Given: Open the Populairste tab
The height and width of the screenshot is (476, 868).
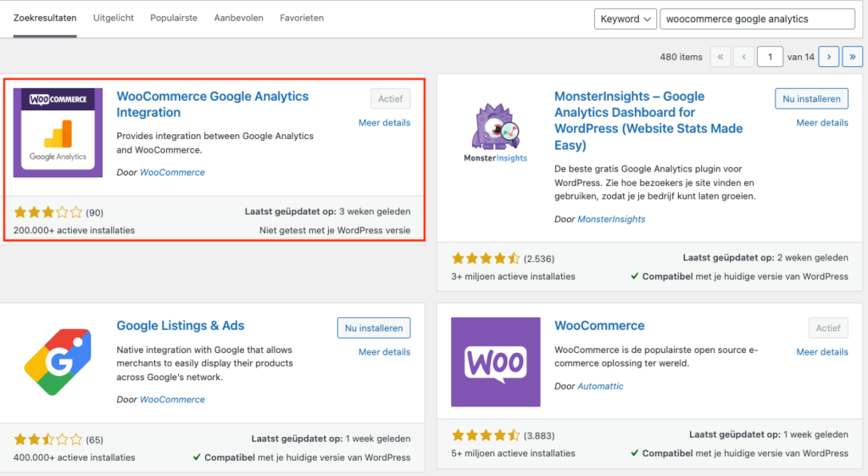Looking at the screenshot, I should point(174,19).
